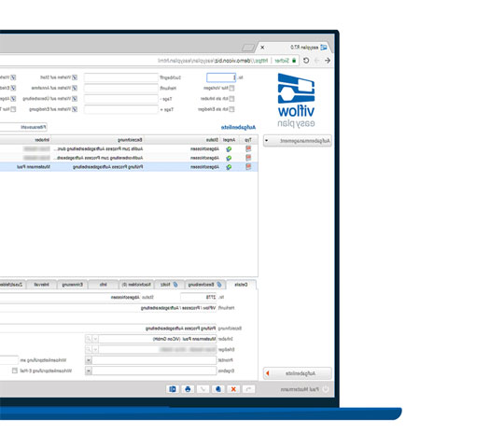The height and width of the screenshot is (448, 504).
Task: Click the Aufgabenliste button in the sidebar
Action: click(298, 373)
